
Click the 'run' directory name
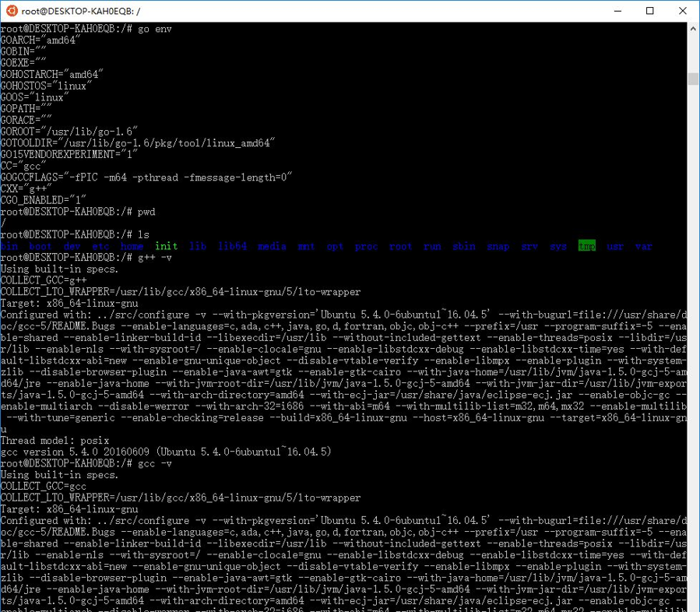pos(432,246)
